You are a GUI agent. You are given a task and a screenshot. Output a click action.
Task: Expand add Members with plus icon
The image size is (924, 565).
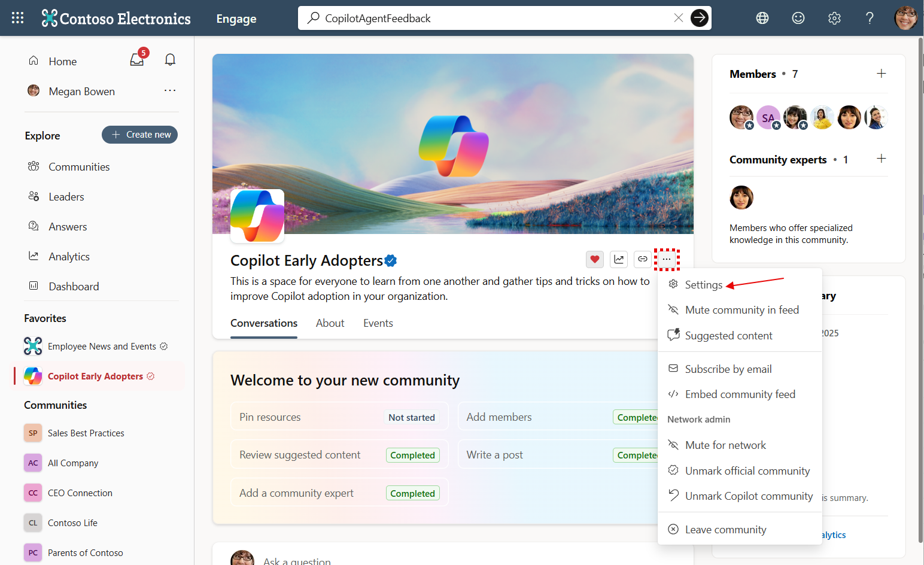pos(881,74)
